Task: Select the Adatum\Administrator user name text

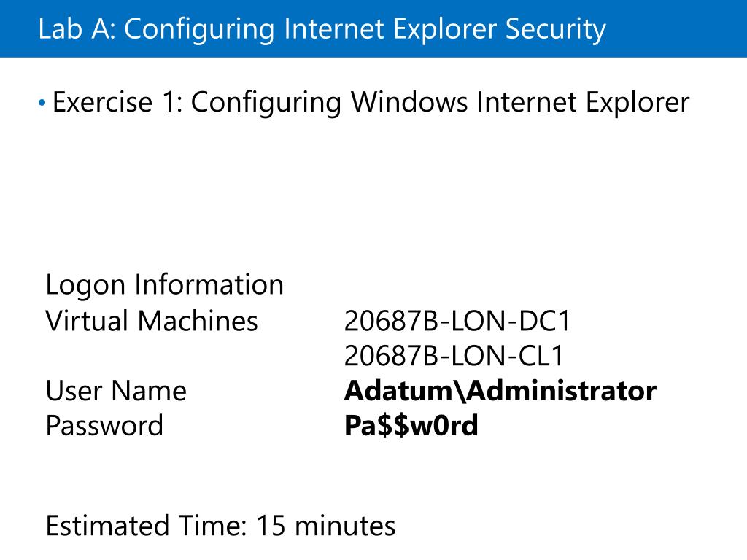Action: tap(500, 391)
